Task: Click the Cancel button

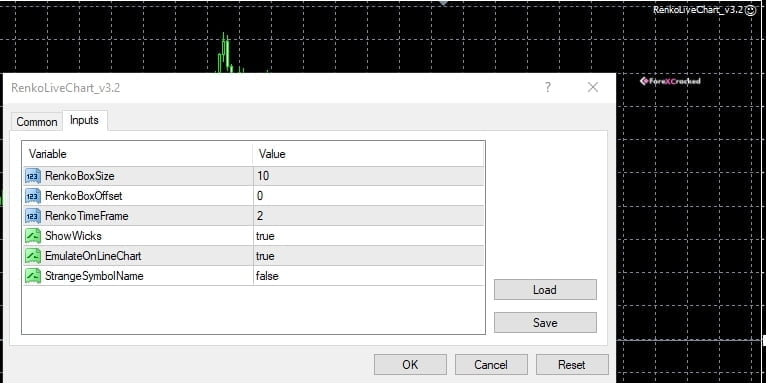Action: tap(491, 364)
